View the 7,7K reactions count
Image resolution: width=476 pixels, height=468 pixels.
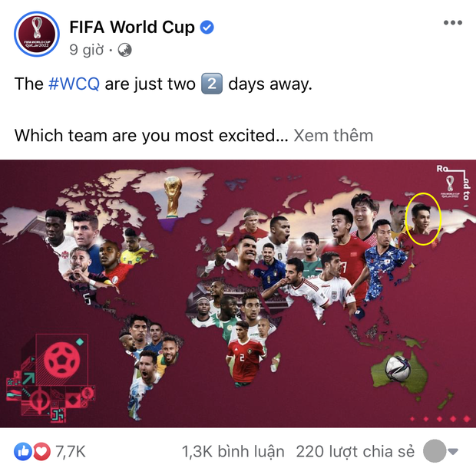71,451
